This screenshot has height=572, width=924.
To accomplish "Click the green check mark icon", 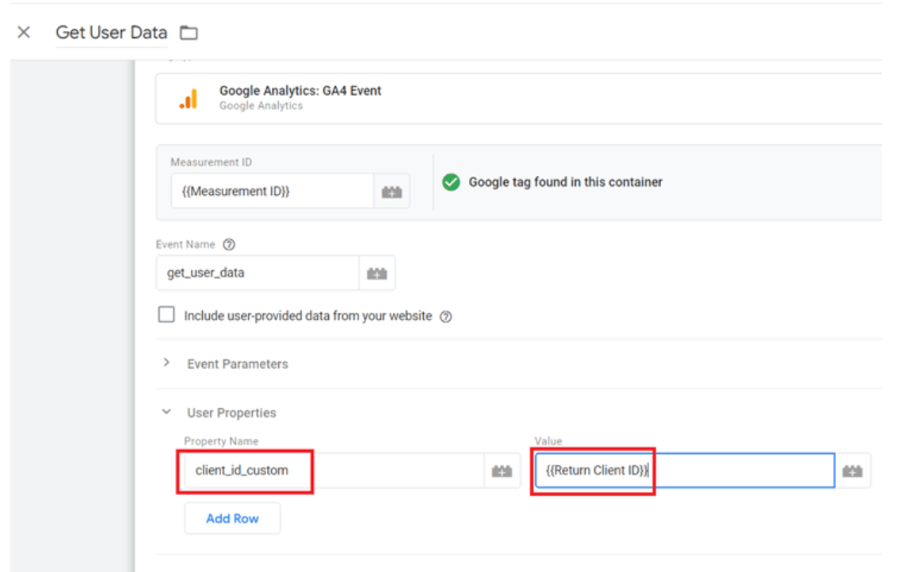I will click(x=451, y=182).
